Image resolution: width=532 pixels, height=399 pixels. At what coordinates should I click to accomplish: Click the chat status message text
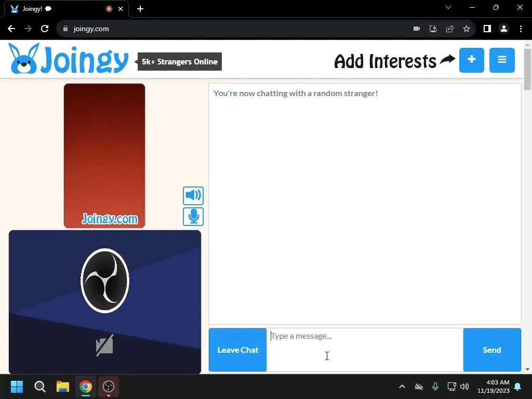[296, 94]
